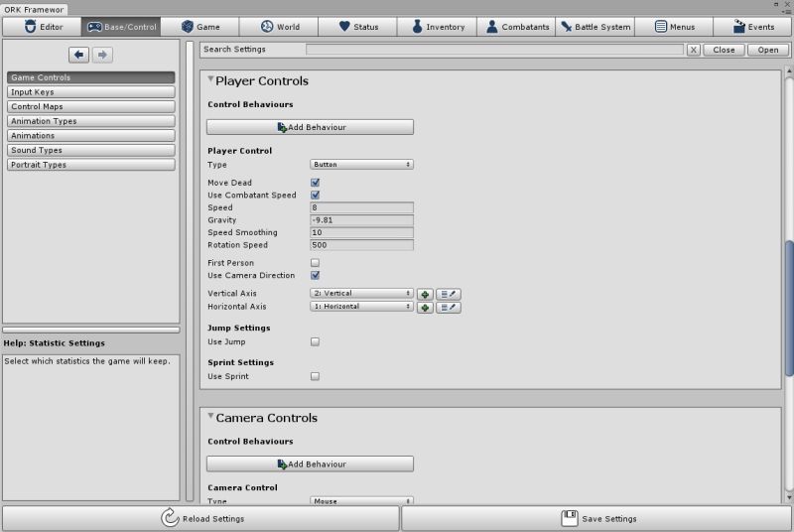
Task: Disable Use Combatant Speed
Action: [315, 195]
